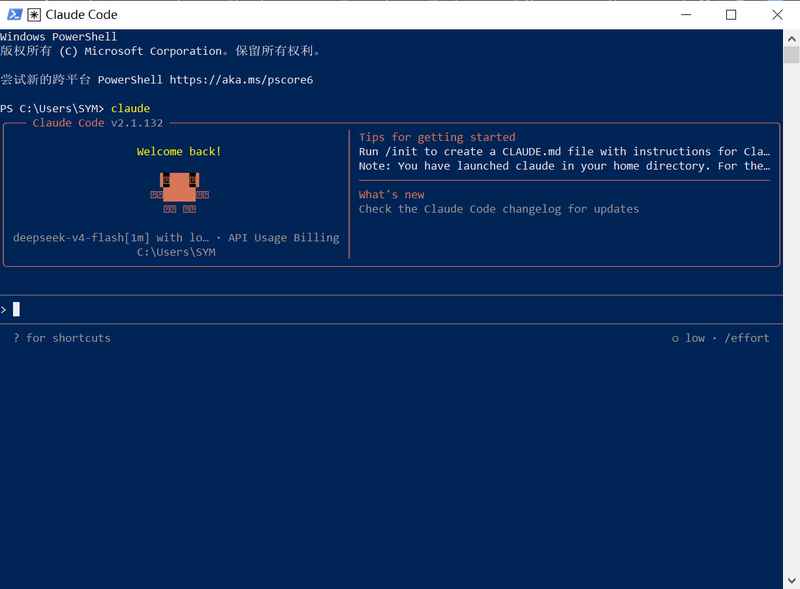
Task: Focus the Claude prompt input line
Action: point(391,309)
